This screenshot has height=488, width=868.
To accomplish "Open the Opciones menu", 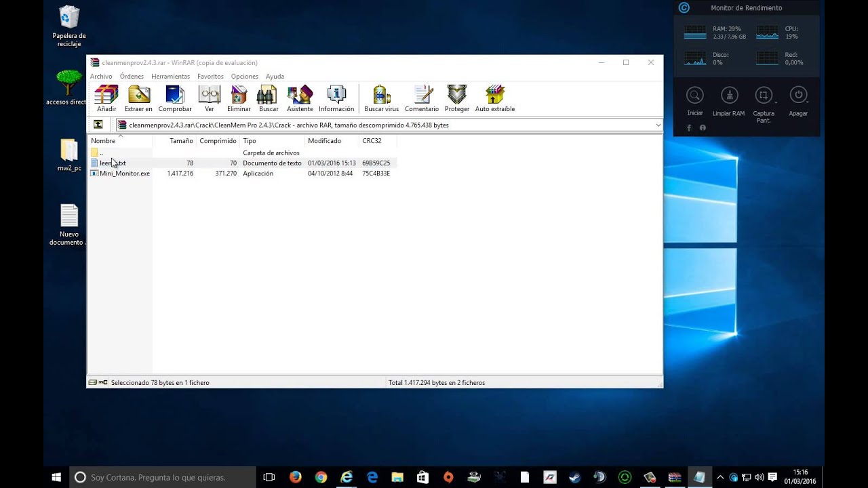I will tap(245, 77).
